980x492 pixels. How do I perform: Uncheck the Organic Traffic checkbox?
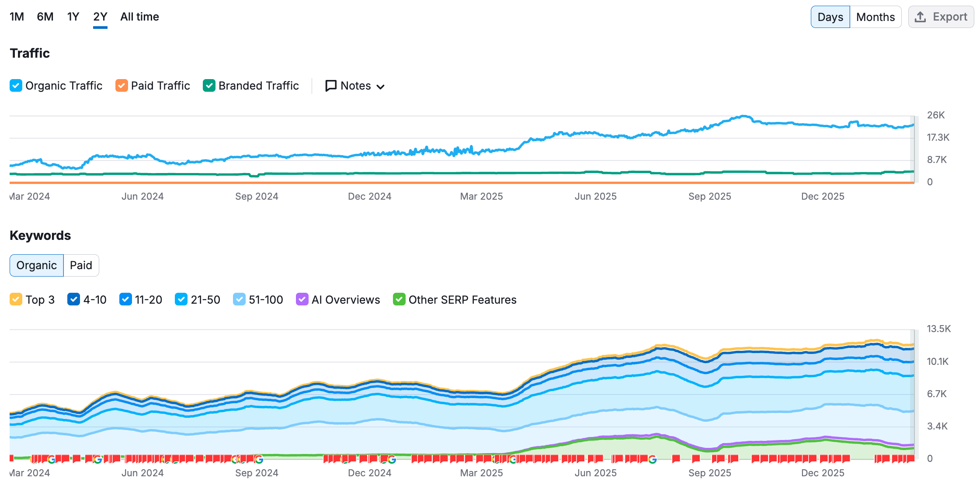(x=16, y=86)
